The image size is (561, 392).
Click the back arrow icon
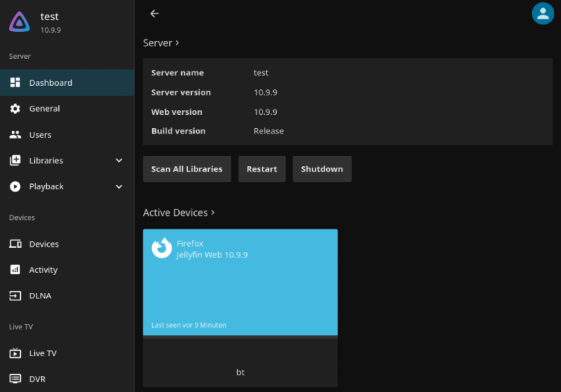[x=154, y=13]
